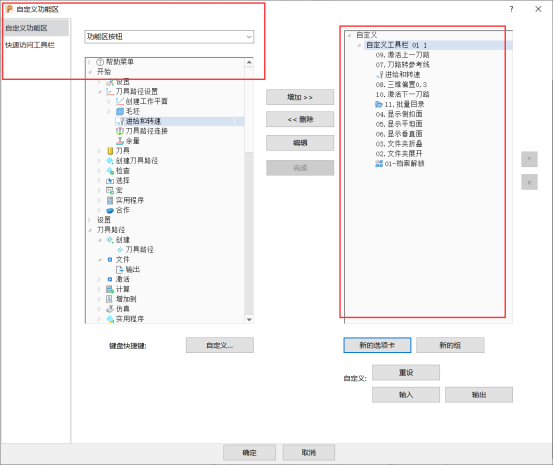Click bottom 实用程序 icon under 刀具路径
Viewport: 554px width, 466px height.
110,319
